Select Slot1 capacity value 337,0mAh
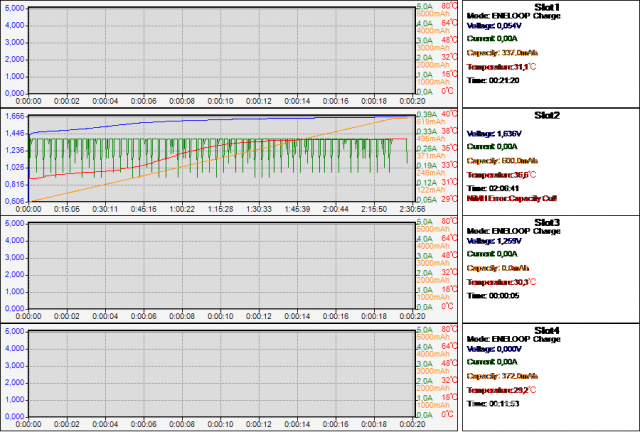Viewport: 640px width, 432px height. click(502, 53)
